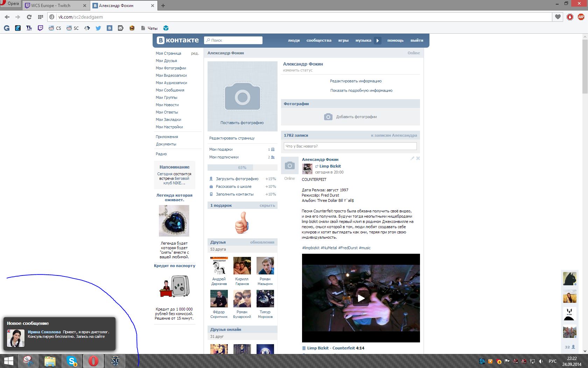Click the ВКонтакте logo
Viewport: 588px width, 368px height.
coord(178,40)
